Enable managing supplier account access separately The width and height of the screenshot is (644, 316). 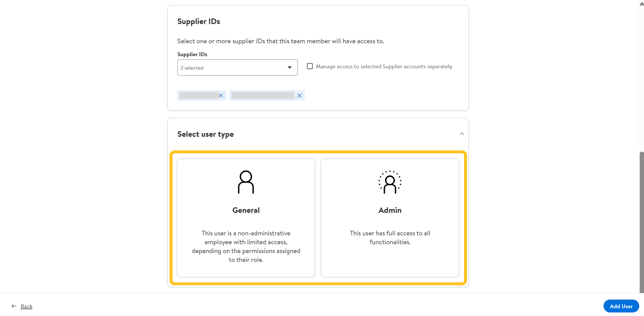(310, 66)
